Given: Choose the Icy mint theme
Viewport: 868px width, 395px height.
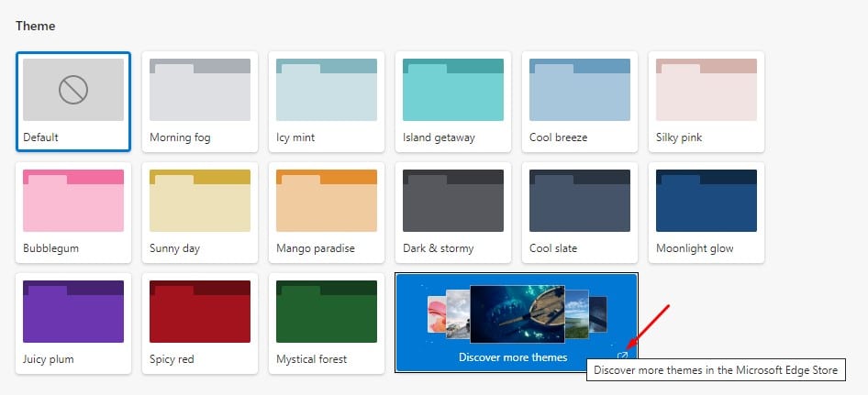Looking at the screenshot, I should pyautogui.click(x=327, y=102).
